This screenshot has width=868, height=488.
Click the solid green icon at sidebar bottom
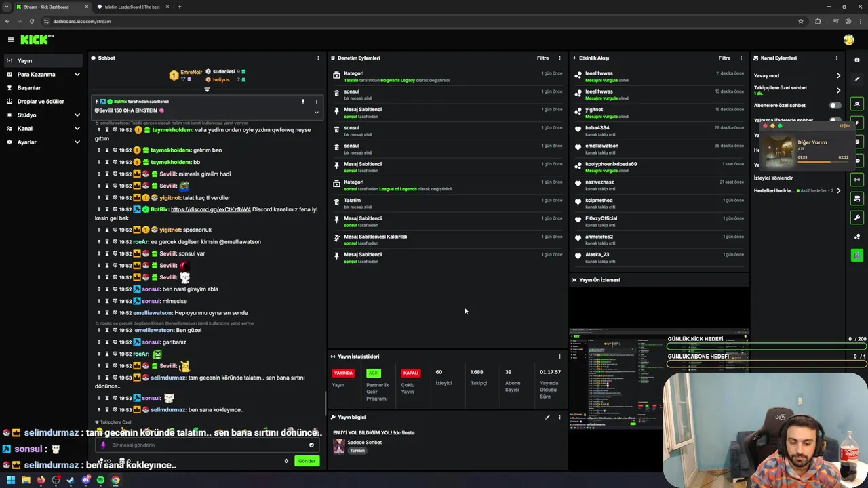click(857, 255)
